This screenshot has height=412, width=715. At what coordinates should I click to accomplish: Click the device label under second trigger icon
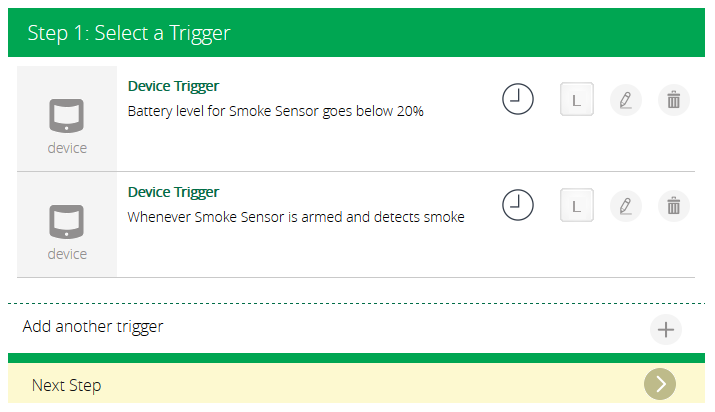coord(67,254)
